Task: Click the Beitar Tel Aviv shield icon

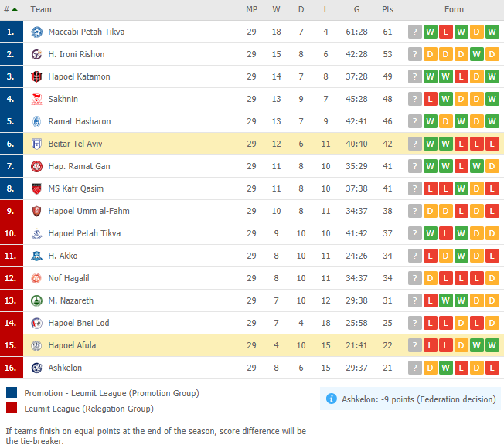Action: [x=36, y=144]
